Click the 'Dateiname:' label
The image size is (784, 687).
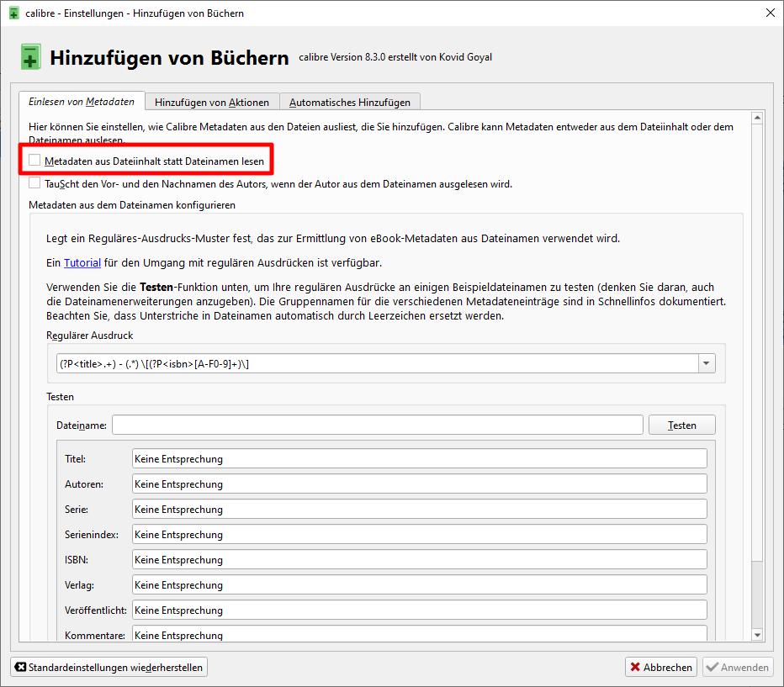pyautogui.click(x=82, y=425)
